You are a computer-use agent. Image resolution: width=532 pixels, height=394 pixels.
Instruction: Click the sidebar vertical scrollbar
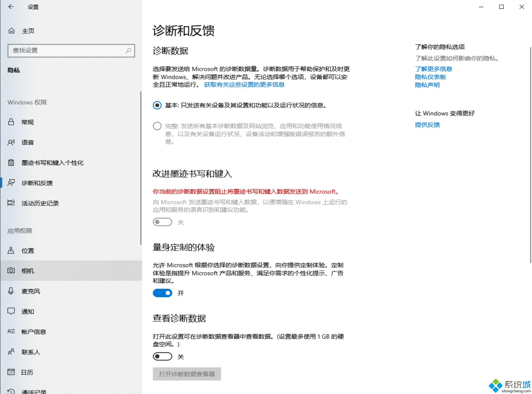click(141, 168)
